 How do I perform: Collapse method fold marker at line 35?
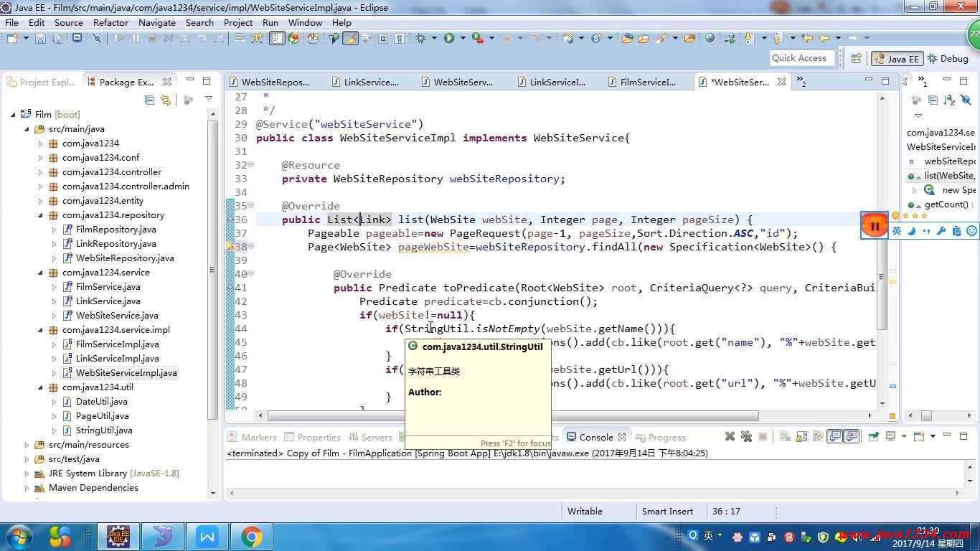(250, 206)
